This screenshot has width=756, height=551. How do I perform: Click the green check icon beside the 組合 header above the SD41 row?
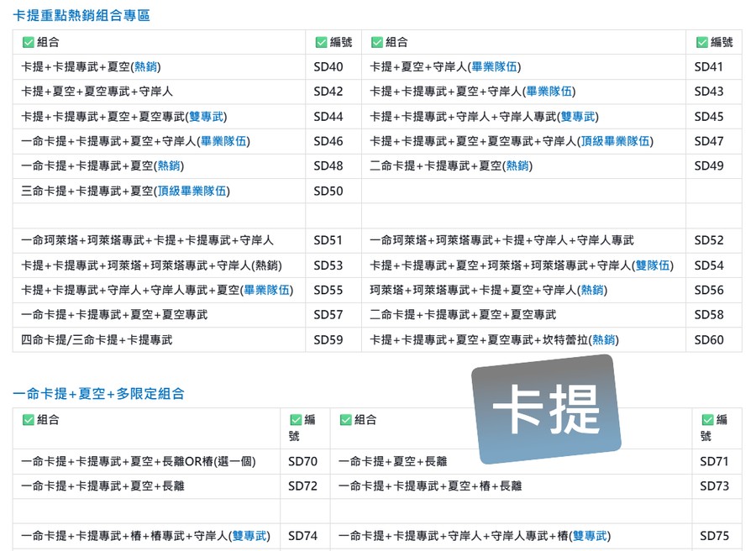click(x=377, y=43)
